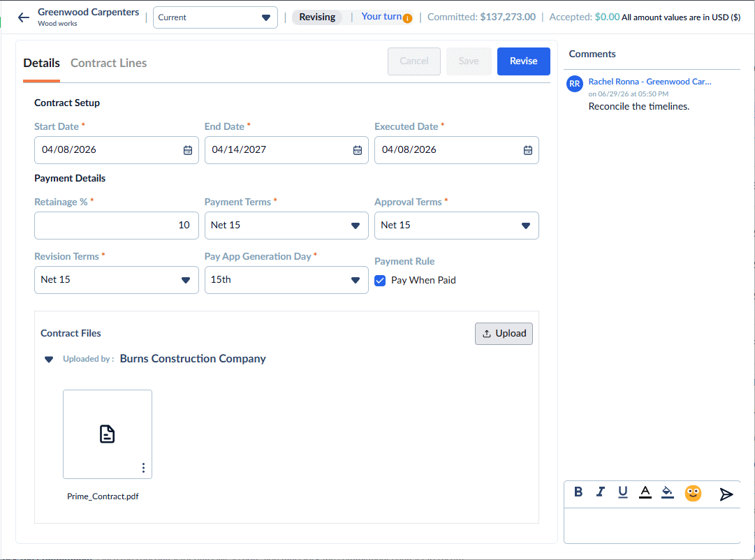755x560 pixels.
Task: Click the End Date field value 04/14/2027
Action: pyautogui.click(x=239, y=149)
